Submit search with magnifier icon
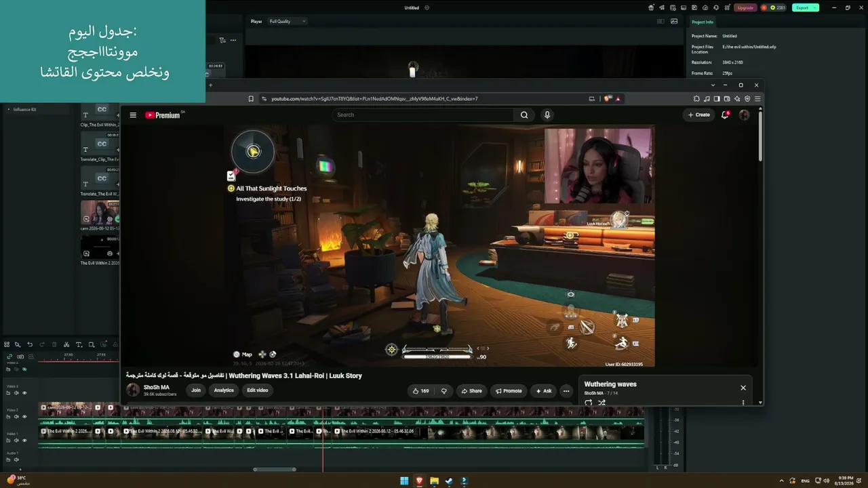 (524, 115)
